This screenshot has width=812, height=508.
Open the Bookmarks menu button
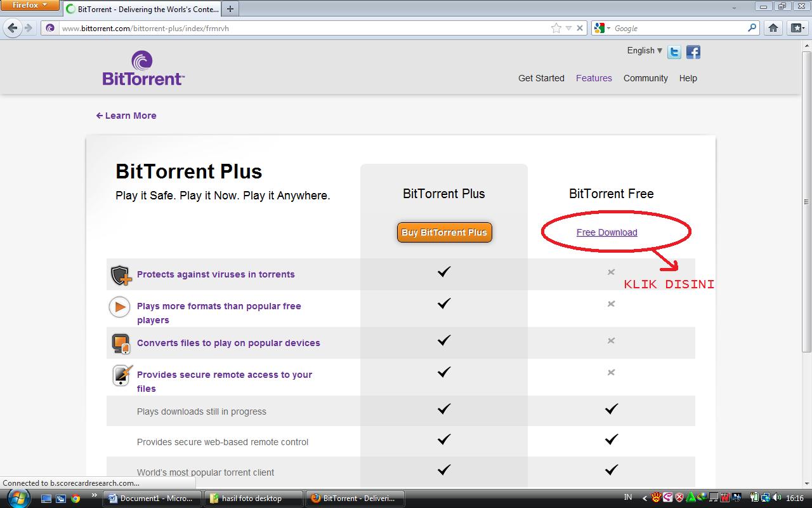pos(797,28)
